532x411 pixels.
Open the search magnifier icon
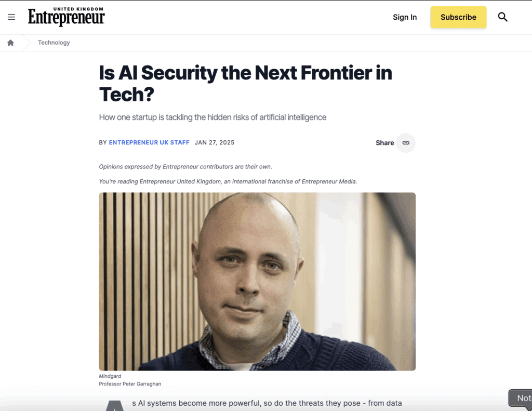[x=502, y=17]
